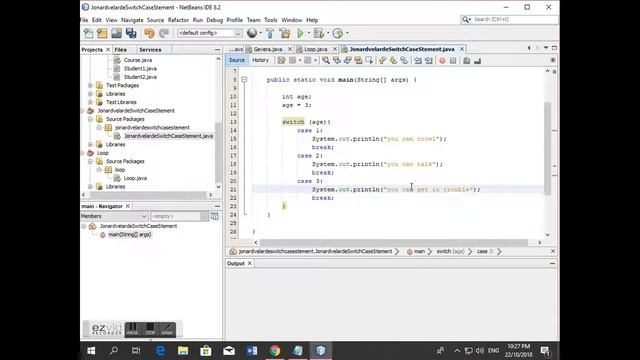The image size is (640, 360).
Task: Click Find Selection magnifier icon in editor toolbar
Action: (x=326, y=60)
